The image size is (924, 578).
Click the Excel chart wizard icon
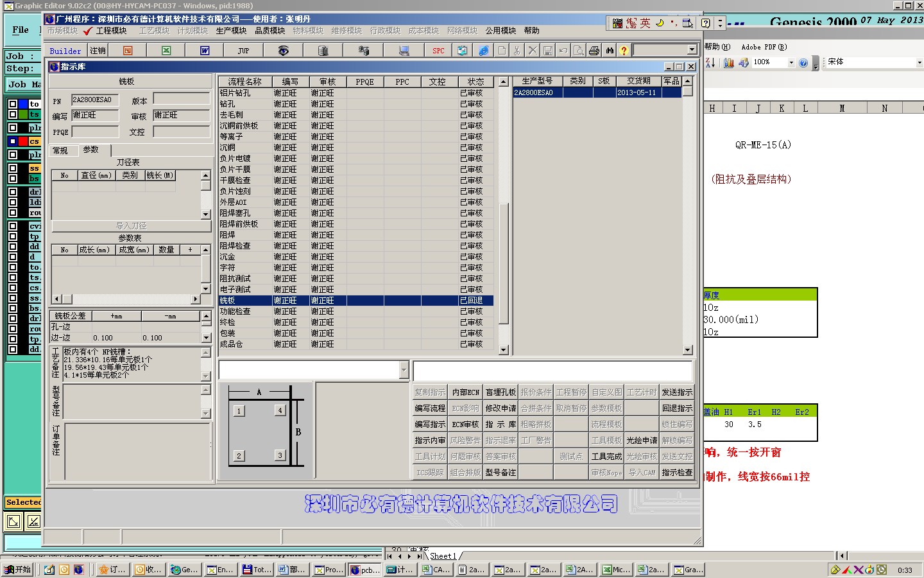729,62
